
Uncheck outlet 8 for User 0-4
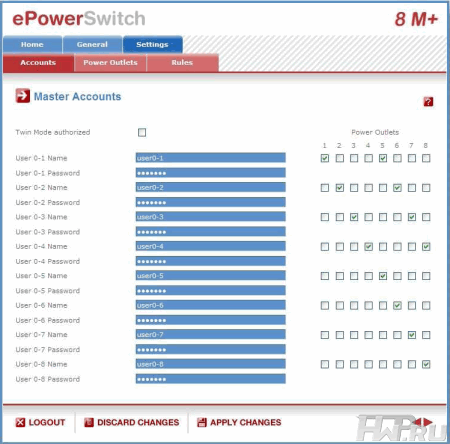(426, 247)
